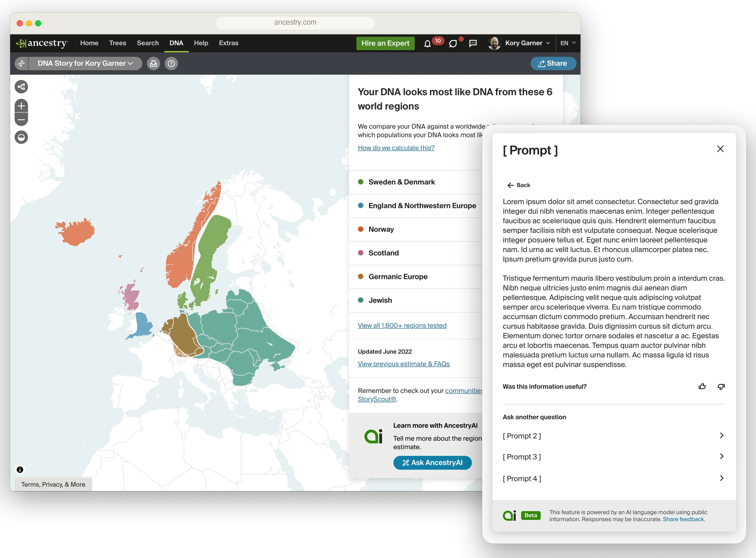Click the yellow minimize window button
The width and height of the screenshot is (756, 558).
coord(29,23)
